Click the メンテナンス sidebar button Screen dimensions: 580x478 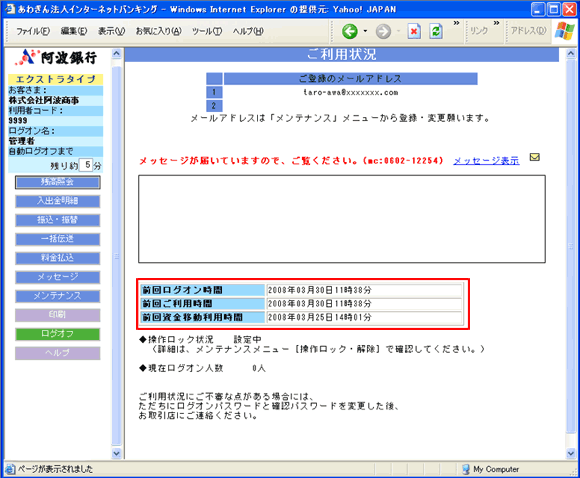(57, 296)
